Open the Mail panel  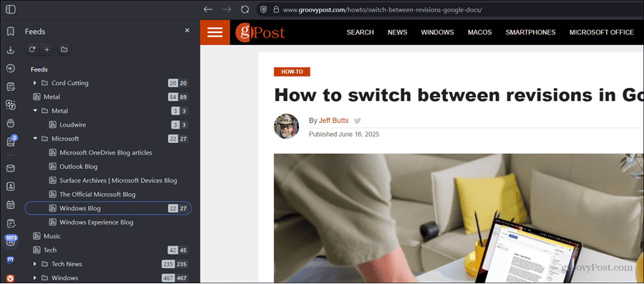click(11, 168)
